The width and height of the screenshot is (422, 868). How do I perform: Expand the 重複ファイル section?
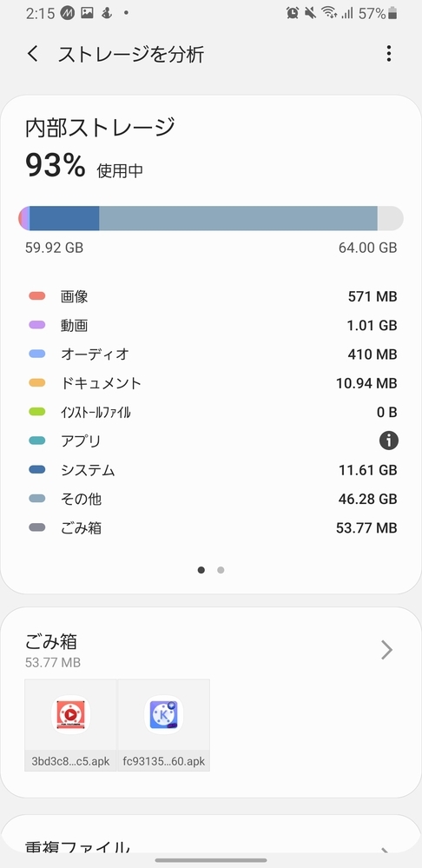pos(211,846)
